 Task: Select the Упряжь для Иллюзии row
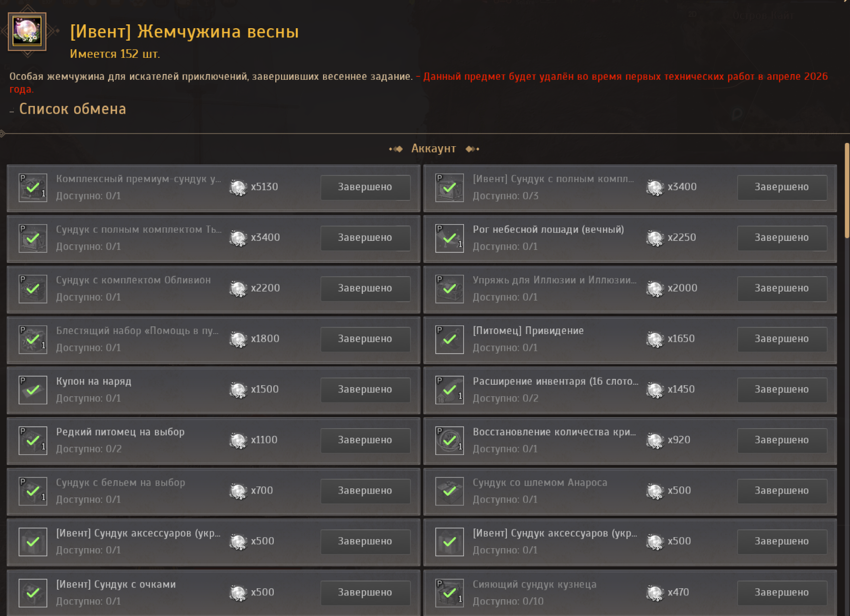click(x=630, y=289)
